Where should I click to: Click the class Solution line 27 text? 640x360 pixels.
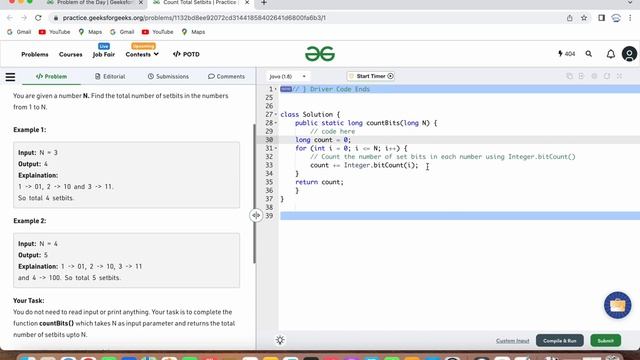(310, 115)
